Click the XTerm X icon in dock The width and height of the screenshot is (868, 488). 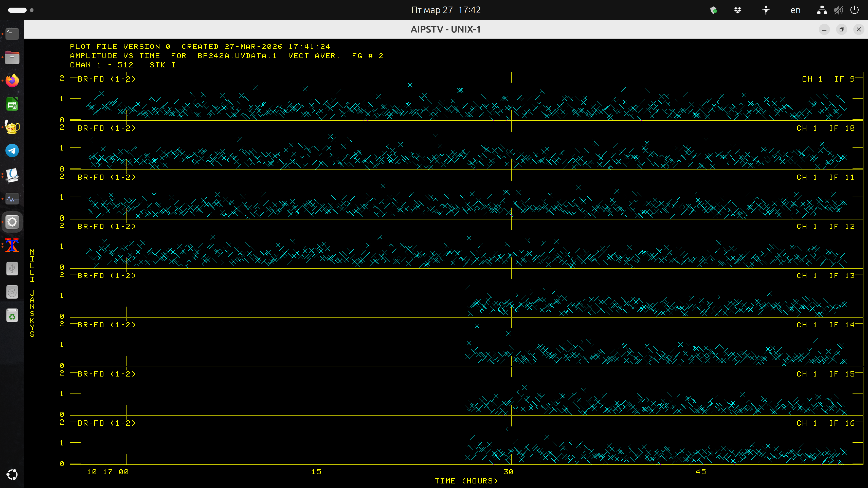12,246
